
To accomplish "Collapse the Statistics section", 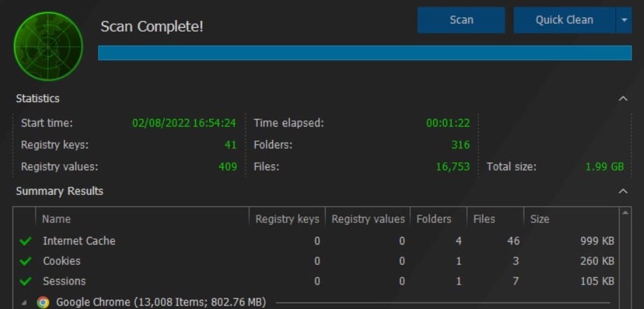I will point(623,99).
